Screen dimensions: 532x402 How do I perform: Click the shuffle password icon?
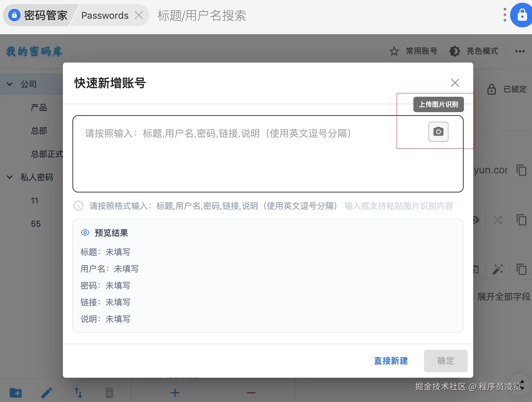498,220
